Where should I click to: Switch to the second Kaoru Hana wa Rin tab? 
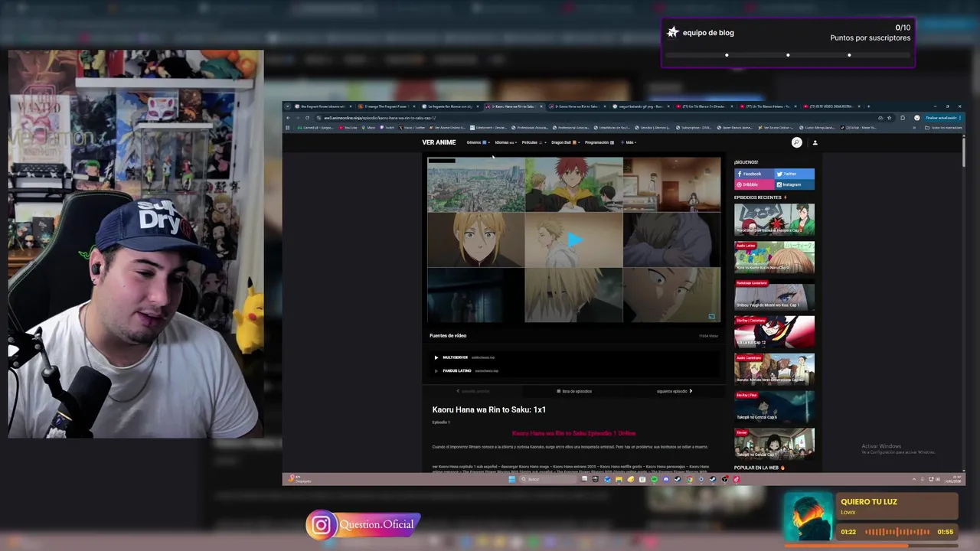pos(577,106)
